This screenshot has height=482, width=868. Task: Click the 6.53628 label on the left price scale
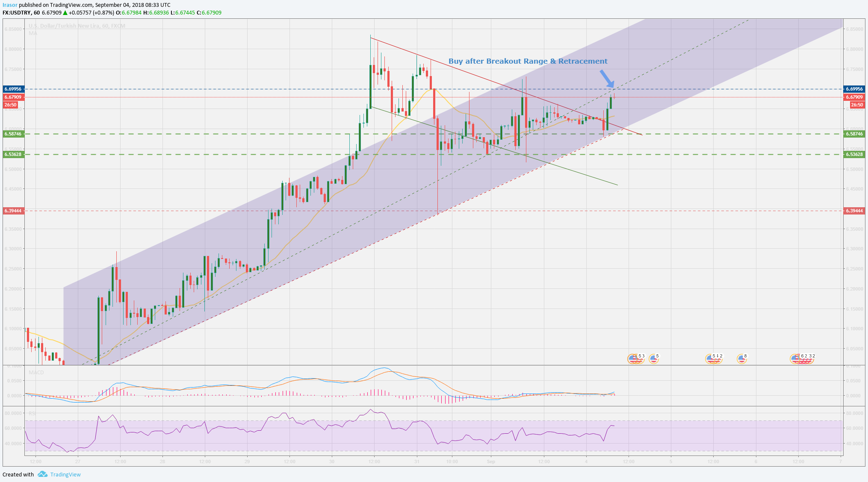click(13, 154)
